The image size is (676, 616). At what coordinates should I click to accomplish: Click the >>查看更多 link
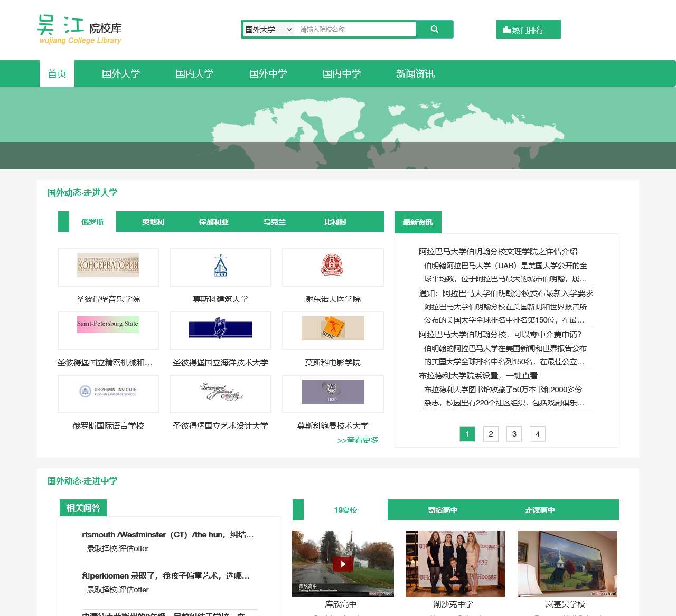pos(358,440)
